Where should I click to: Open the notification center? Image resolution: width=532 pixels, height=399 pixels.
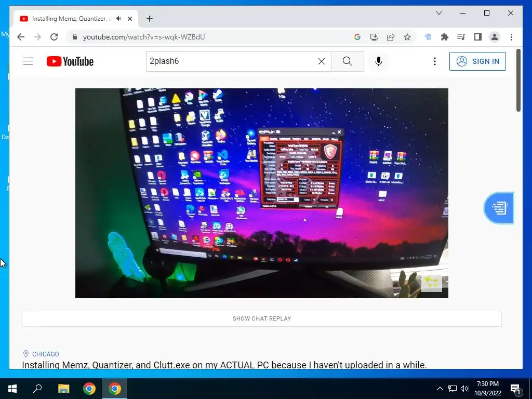tap(516, 389)
